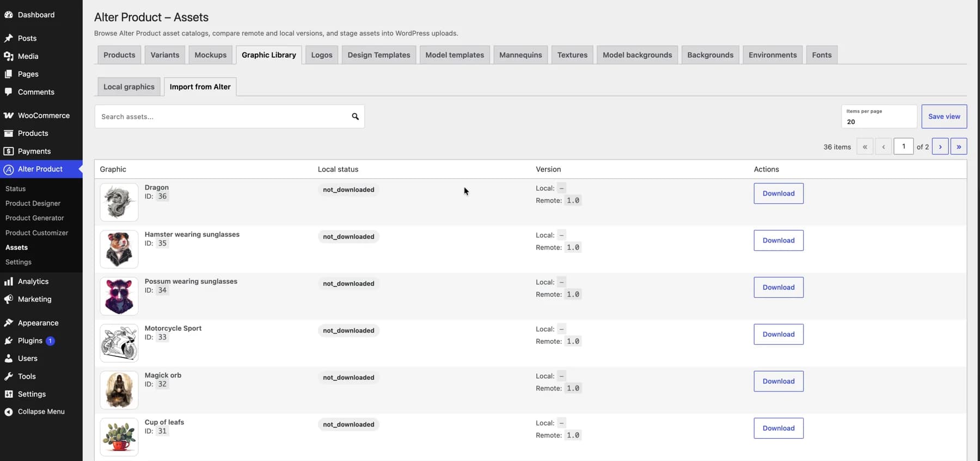Click the Media icon in sidebar
This screenshot has width=980, height=461.
click(x=9, y=56)
